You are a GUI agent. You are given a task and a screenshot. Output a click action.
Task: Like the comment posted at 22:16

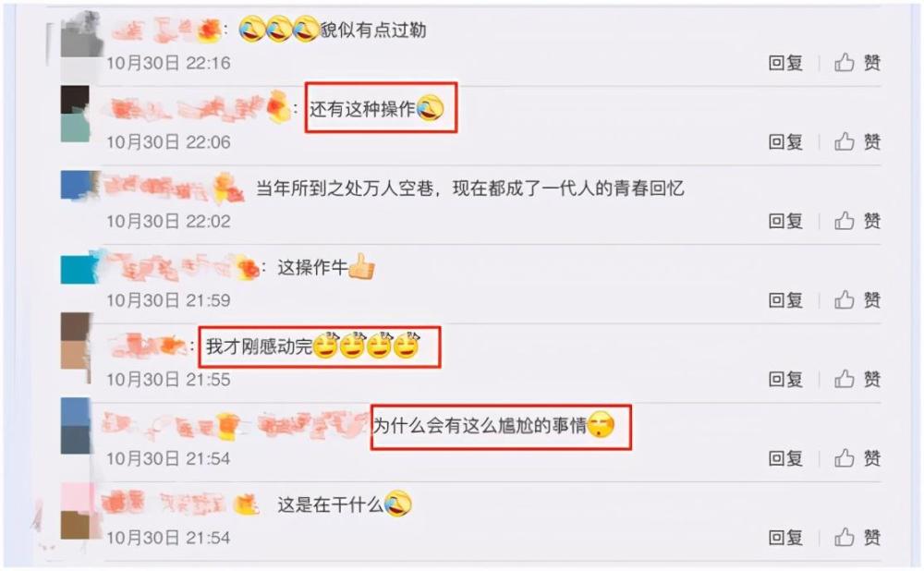tap(857, 63)
